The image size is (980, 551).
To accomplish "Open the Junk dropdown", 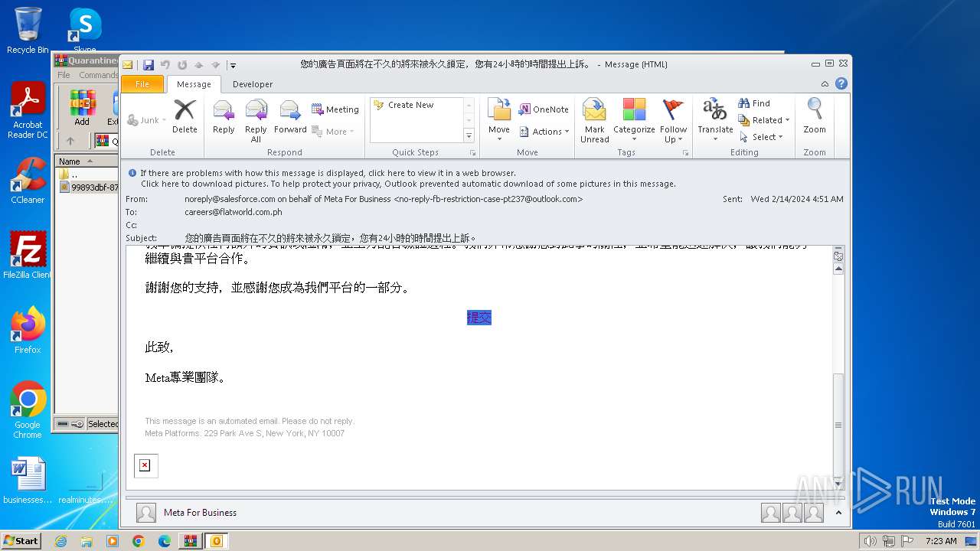I will click(x=146, y=120).
